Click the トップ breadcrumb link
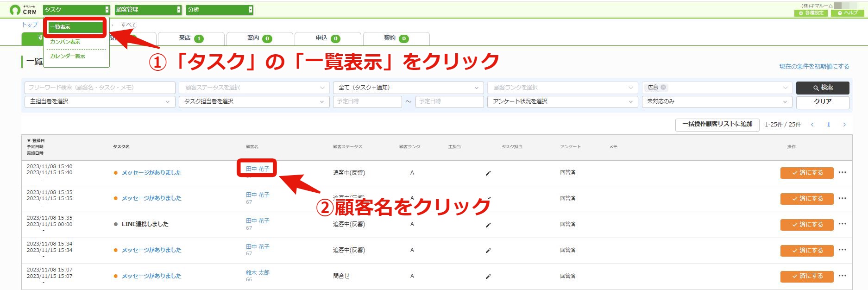The image size is (868, 290). [x=30, y=25]
